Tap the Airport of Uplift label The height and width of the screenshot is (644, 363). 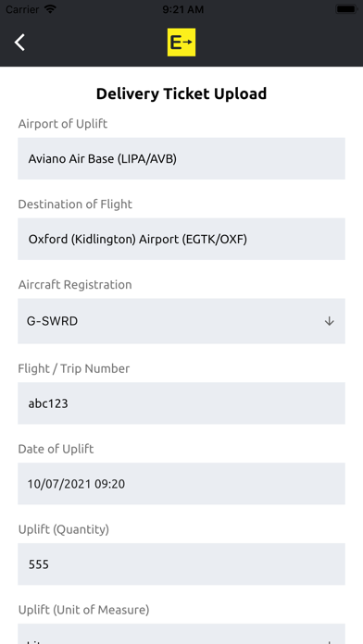tap(63, 124)
